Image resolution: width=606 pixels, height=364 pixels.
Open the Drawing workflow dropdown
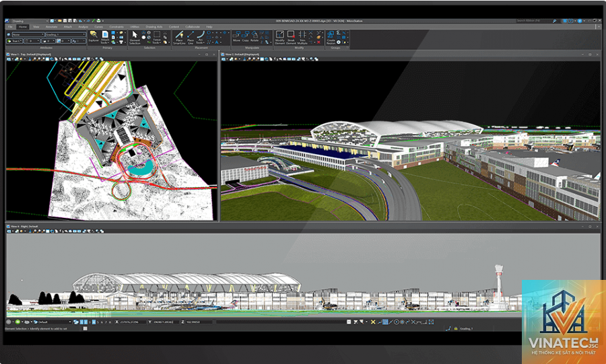pos(30,21)
